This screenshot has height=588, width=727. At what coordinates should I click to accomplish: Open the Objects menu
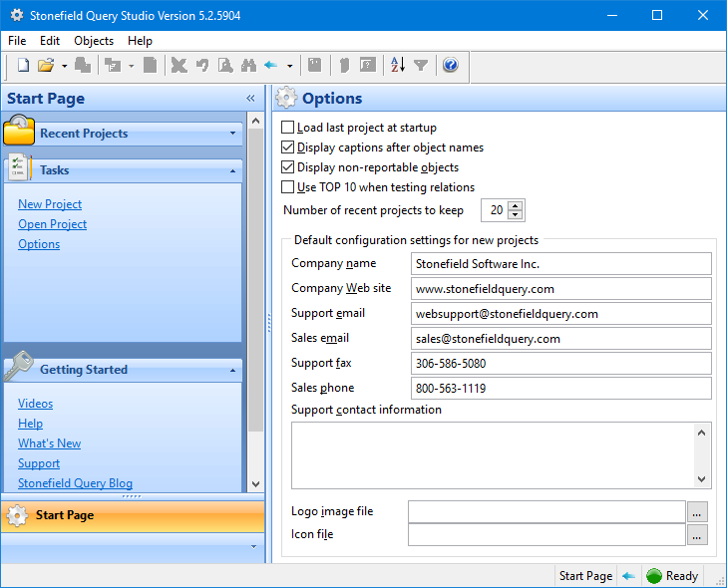pos(94,41)
